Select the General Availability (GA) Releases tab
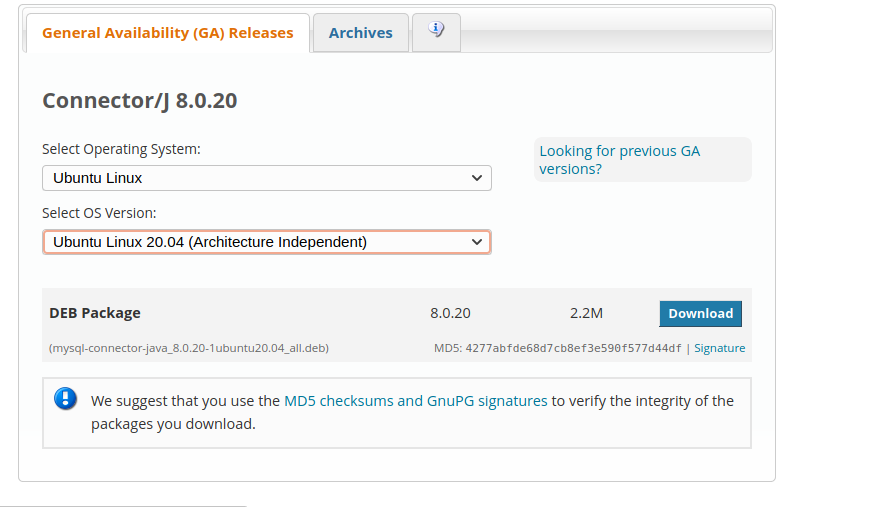Viewport: 896px width, 507px height. tap(168, 33)
